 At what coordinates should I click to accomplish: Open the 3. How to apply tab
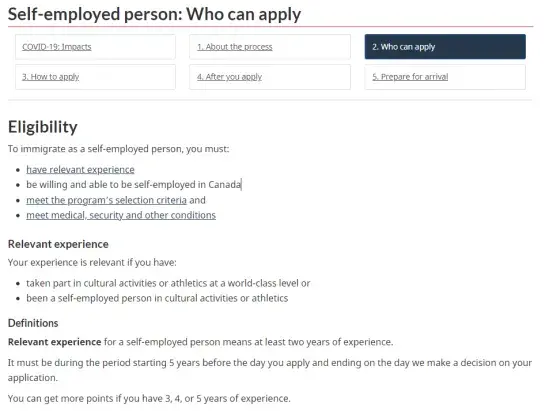click(95, 77)
